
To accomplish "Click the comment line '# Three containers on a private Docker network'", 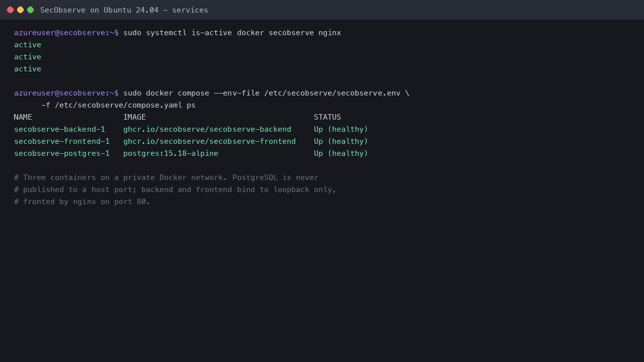I will tap(166, 177).
